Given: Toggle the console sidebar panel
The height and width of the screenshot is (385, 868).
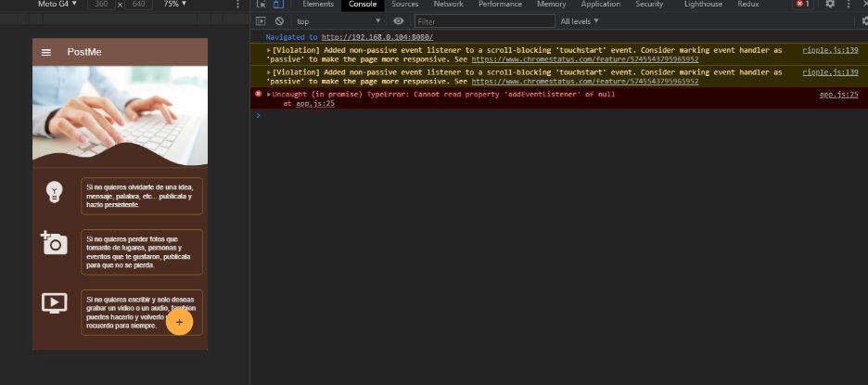Looking at the screenshot, I should pyautogui.click(x=262, y=20).
